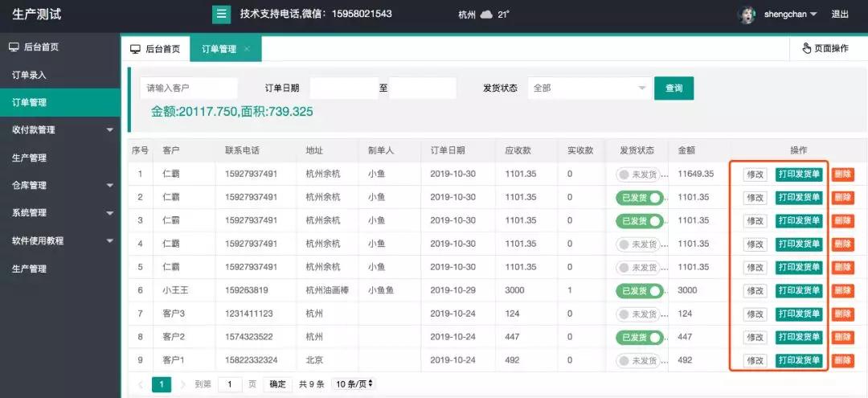Click the monitor icon in 后台首页 tab

pos(135,49)
